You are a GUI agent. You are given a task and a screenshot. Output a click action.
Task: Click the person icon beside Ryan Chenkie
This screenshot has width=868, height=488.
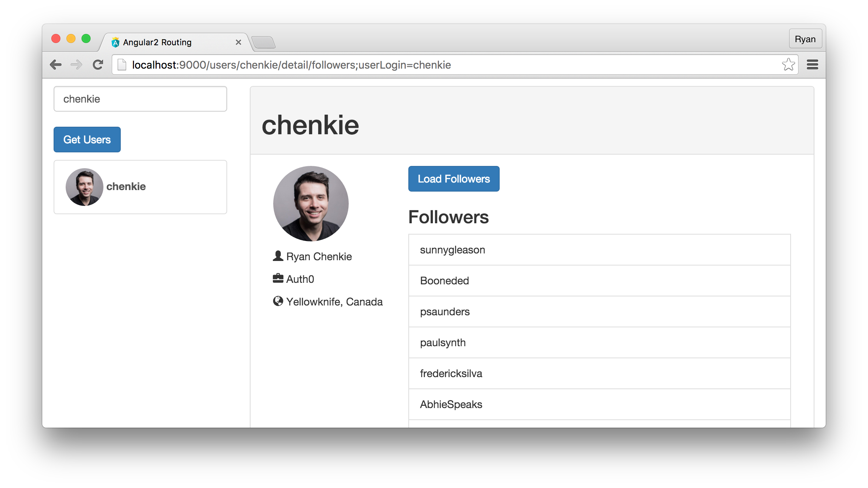(278, 256)
